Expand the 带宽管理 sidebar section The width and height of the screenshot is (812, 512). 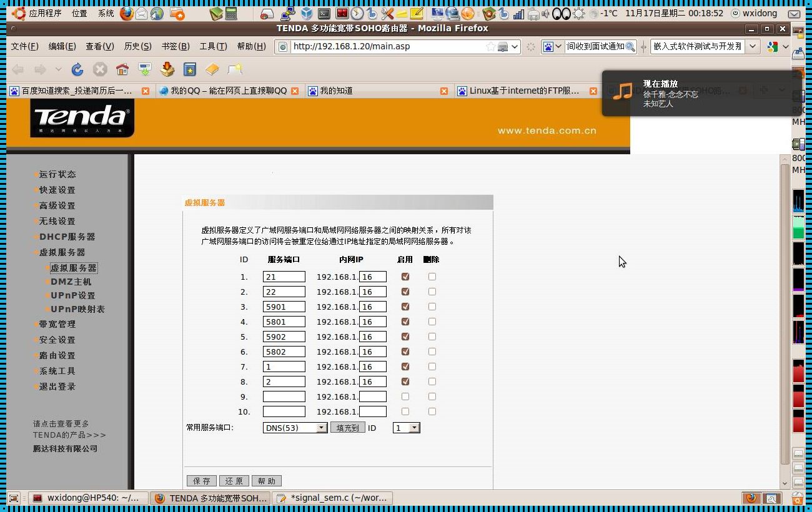pos(57,324)
